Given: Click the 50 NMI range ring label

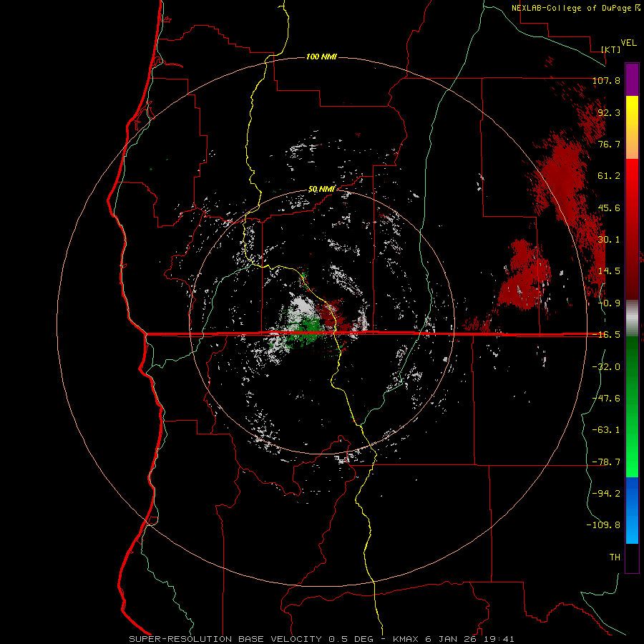Looking at the screenshot, I should pyautogui.click(x=321, y=190).
